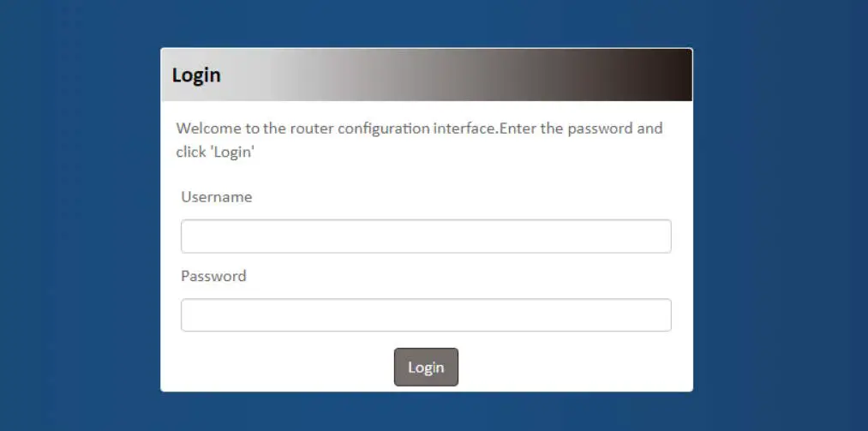The image size is (868, 431).
Task: Focus the Password text box
Action: tap(425, 315)
